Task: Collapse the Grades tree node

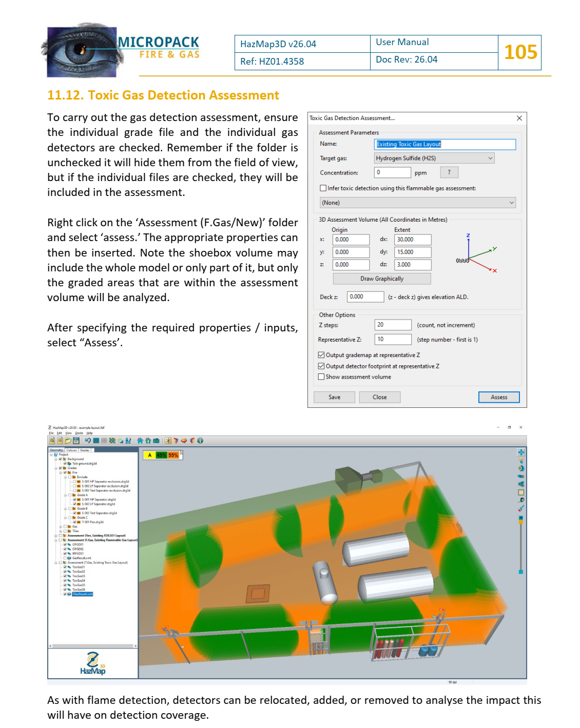Action: coord(55,468)
